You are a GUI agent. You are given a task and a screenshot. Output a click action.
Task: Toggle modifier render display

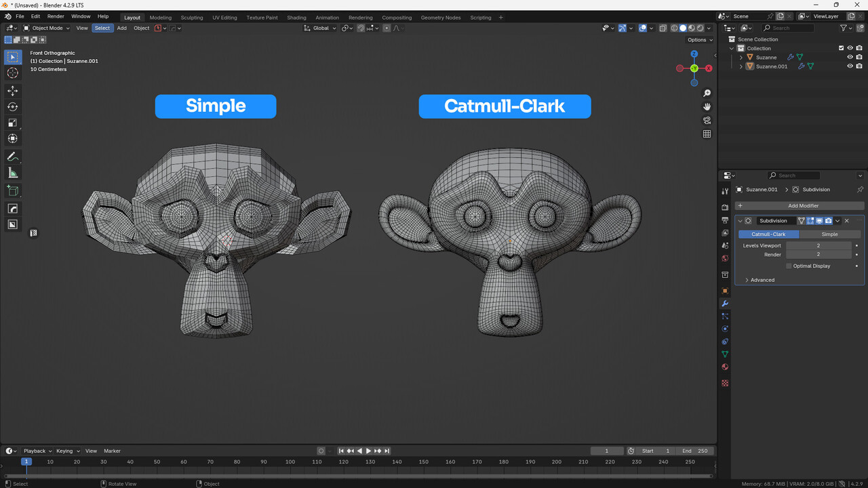(x=828, y=221)
